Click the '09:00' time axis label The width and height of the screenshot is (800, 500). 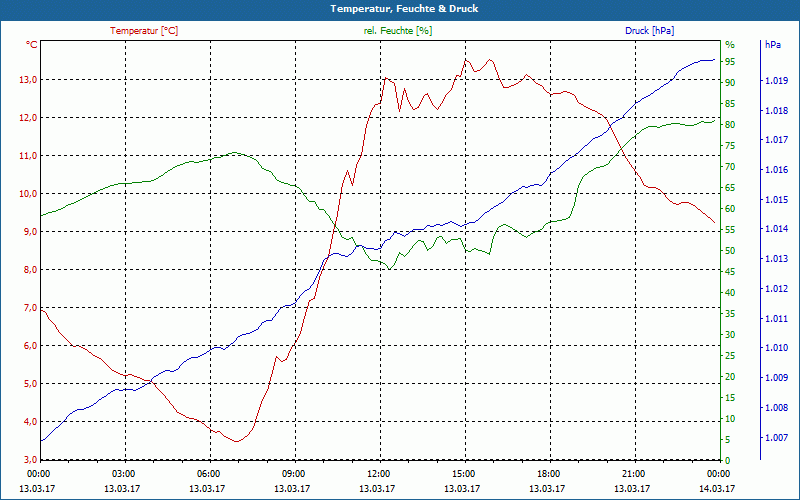293,473
